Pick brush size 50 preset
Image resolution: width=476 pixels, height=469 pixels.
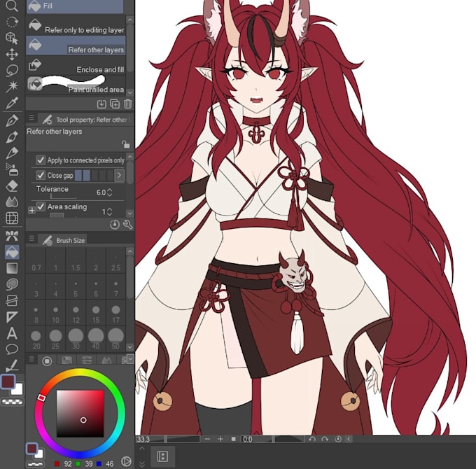tap(115, 339)
